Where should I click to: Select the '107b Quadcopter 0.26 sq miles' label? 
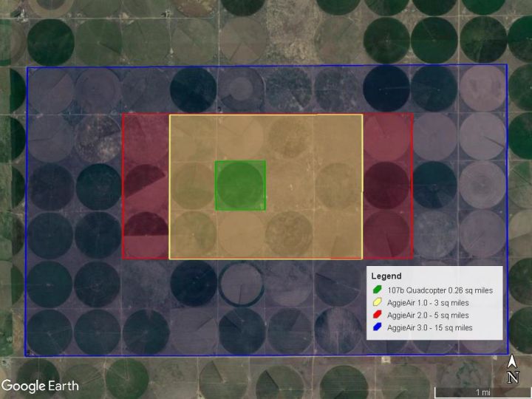(x=440, y=290)
